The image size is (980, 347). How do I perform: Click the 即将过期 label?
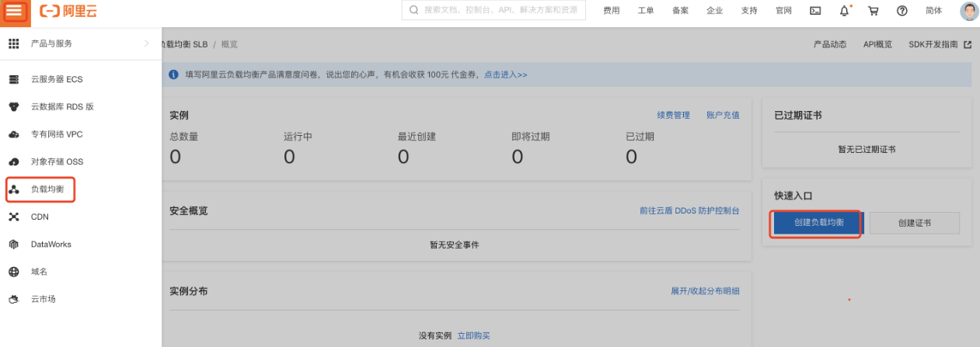pos(531,137)
